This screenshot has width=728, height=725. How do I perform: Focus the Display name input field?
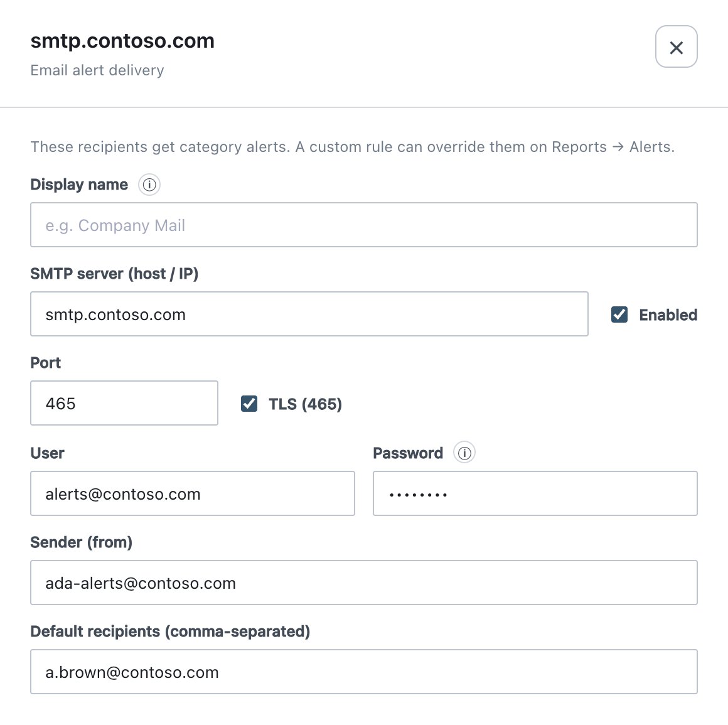(x=364, y=225)
